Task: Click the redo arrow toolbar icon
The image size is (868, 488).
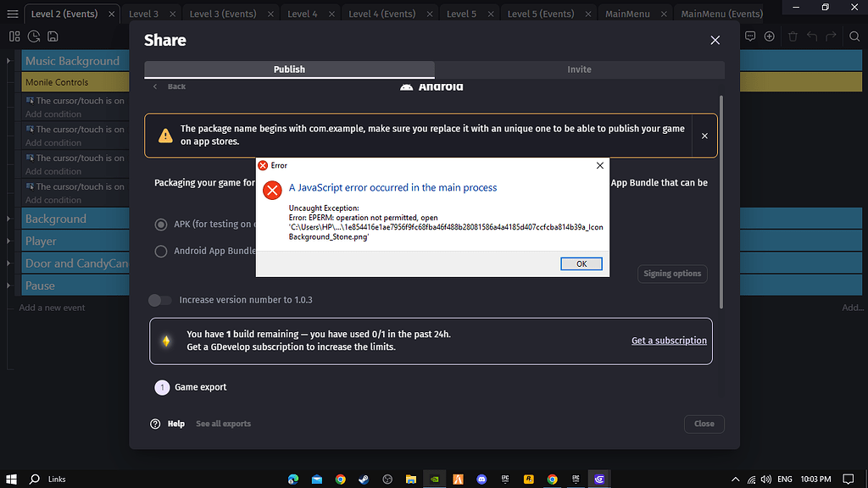Action: 831,36
